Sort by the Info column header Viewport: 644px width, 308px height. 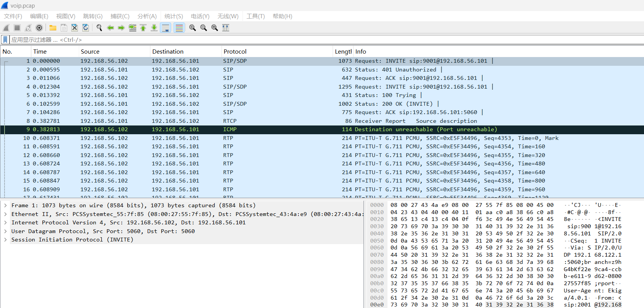498,51
